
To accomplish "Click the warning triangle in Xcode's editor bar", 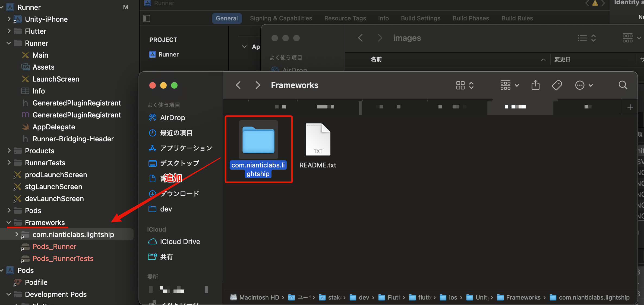I will tap(595, 3).
